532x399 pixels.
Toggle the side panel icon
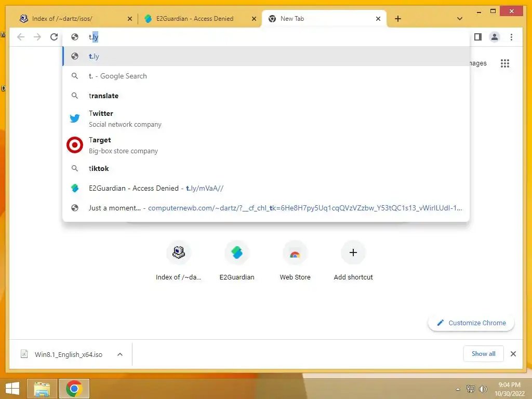pyautogui.click(x=478, y=37)
